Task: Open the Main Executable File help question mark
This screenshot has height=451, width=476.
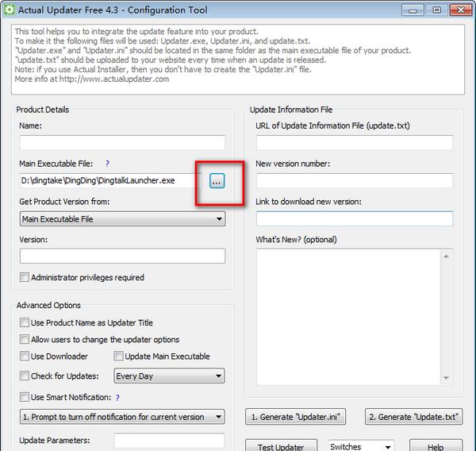Action: pyautogui.click(x=107, y=164)
